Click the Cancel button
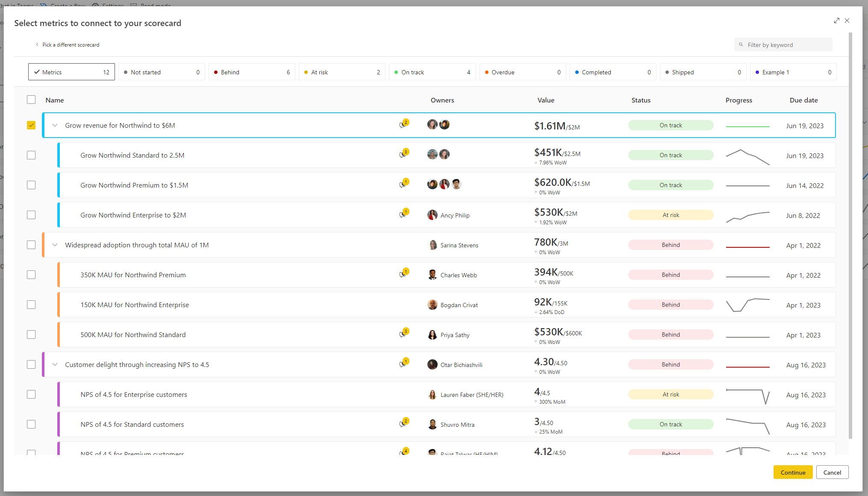Screen dimensions: 868x496 832,472
